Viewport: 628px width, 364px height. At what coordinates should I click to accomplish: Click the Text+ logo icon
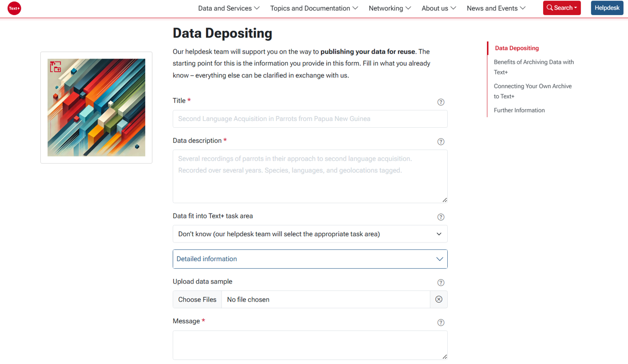15,8
